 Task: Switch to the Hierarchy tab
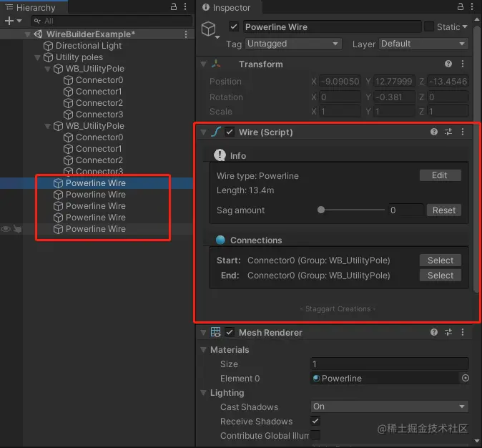pos(34,7)
